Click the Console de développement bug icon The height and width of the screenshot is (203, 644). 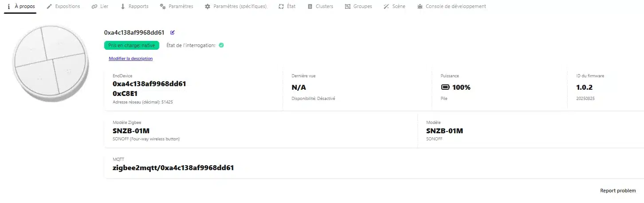click(420, 7)
